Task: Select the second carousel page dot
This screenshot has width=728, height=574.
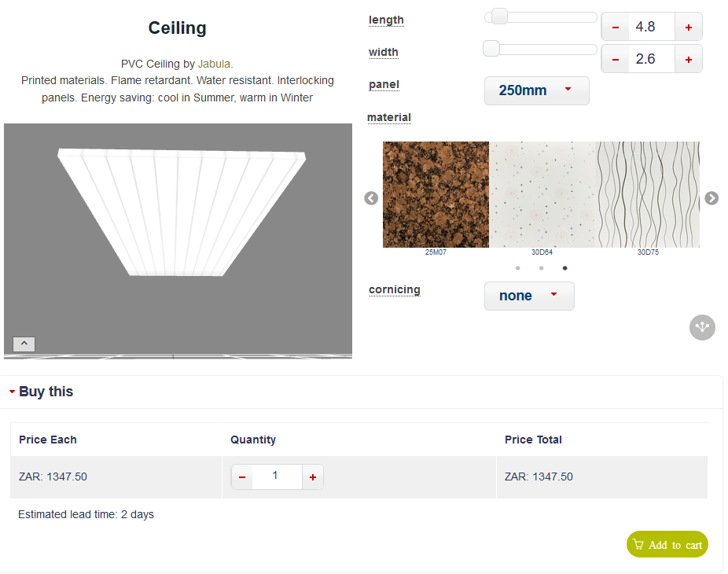Action: [541, 268]
